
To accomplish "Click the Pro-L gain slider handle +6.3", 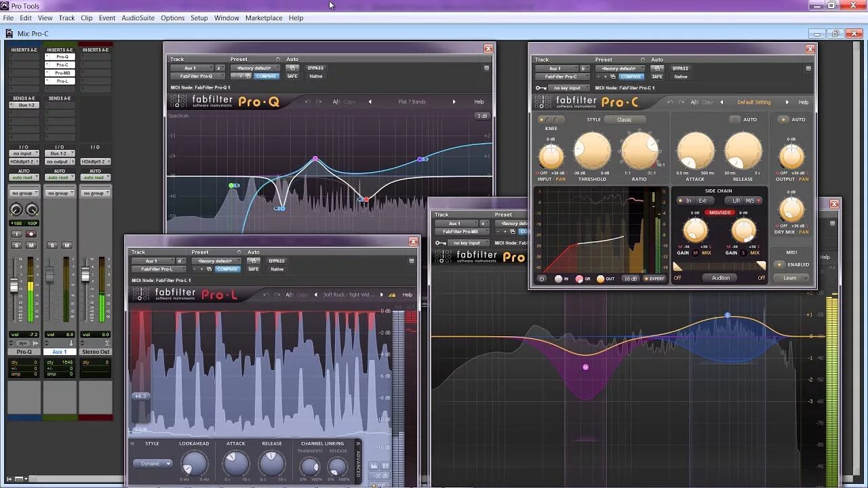I will [x=140, y=396].
